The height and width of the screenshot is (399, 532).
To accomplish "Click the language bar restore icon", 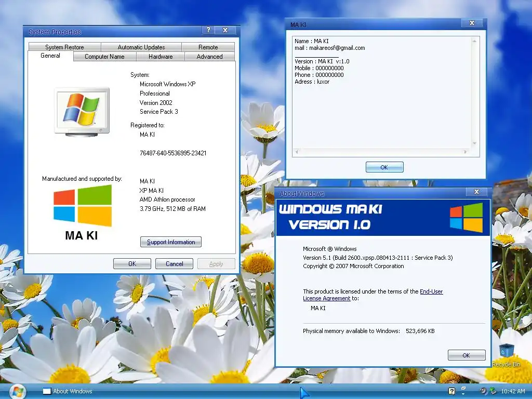I will (463, 388).
